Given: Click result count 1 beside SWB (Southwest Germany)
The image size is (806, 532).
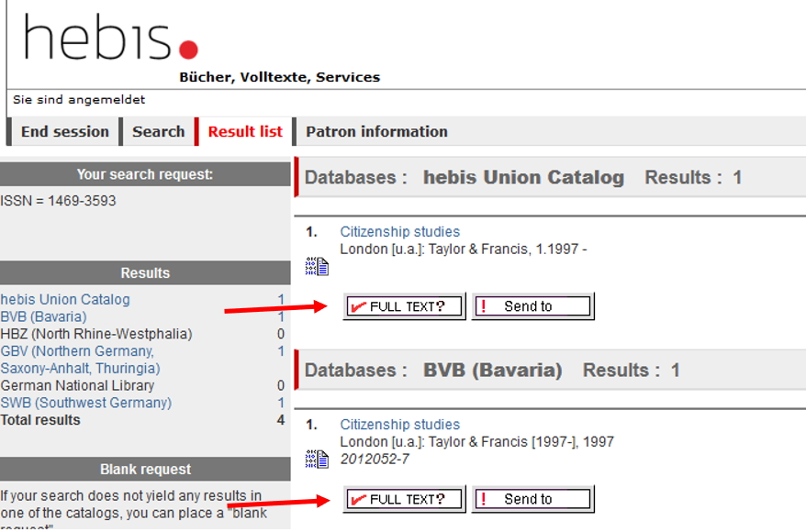Looking at the screenshot, I should [281, 403].
